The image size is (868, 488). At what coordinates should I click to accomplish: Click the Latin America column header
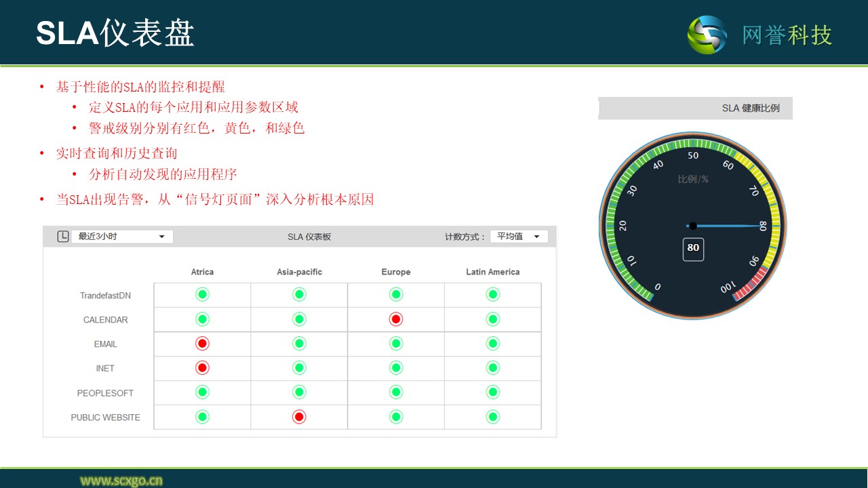493,272
